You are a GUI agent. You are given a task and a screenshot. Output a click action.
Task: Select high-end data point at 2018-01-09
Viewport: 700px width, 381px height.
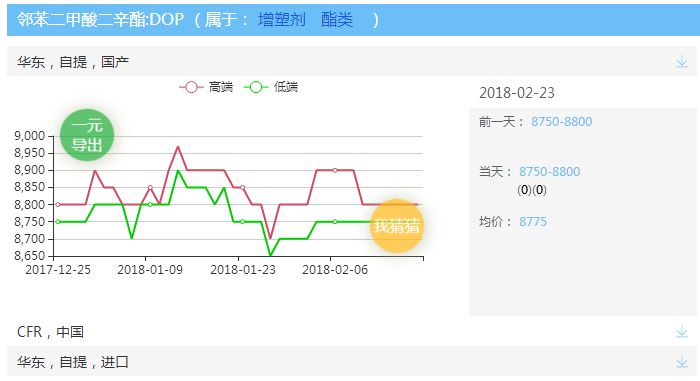click(150, 188)
